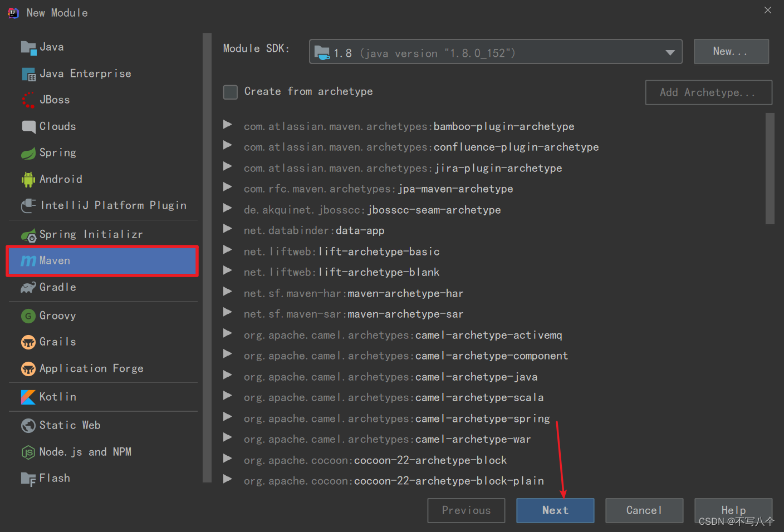Close the New Module dialog
The width and height of the screenshot is (784, 532).
768,10
